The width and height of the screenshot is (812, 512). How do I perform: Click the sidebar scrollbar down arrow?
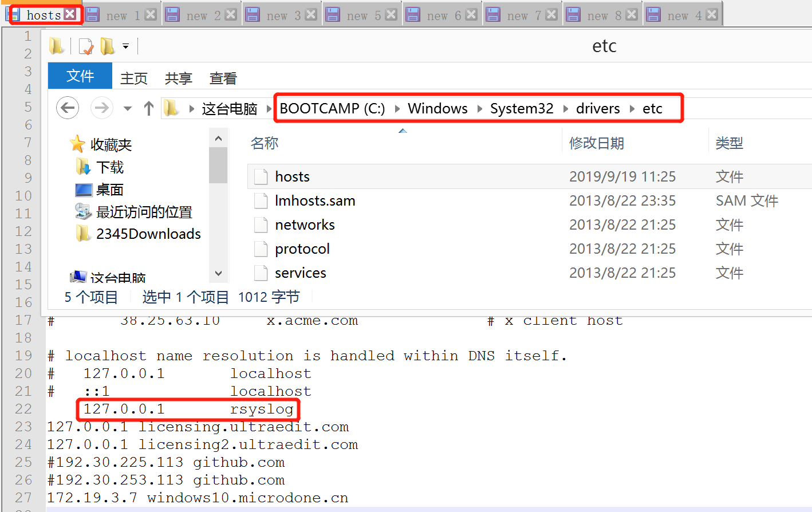(218, 274)
